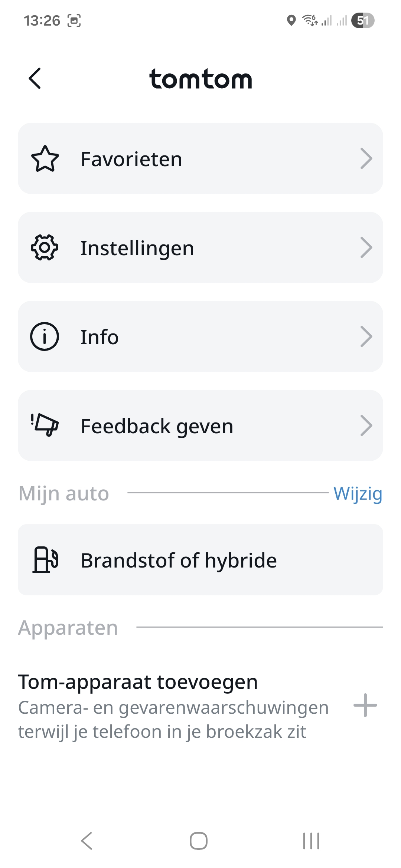This screenshot has height=868, width=401.
Task: Select Brandstof of hybride car type
Action: click(200, 560)
